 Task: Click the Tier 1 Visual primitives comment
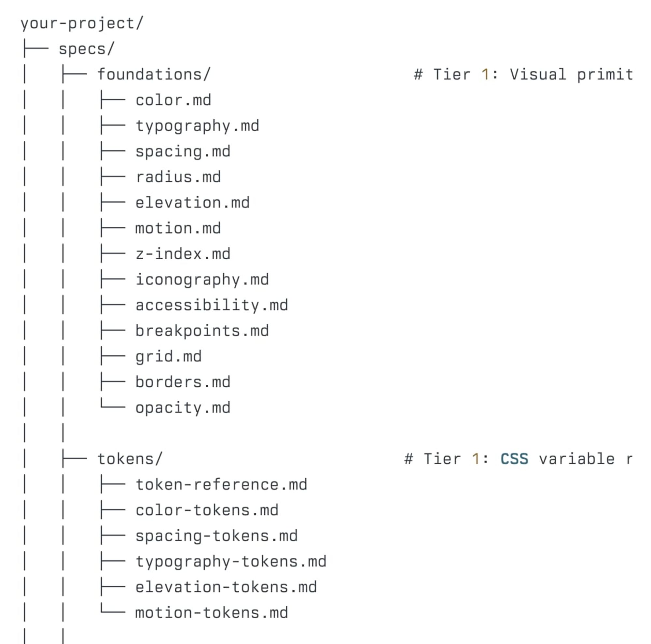click(x=524, y=75)
